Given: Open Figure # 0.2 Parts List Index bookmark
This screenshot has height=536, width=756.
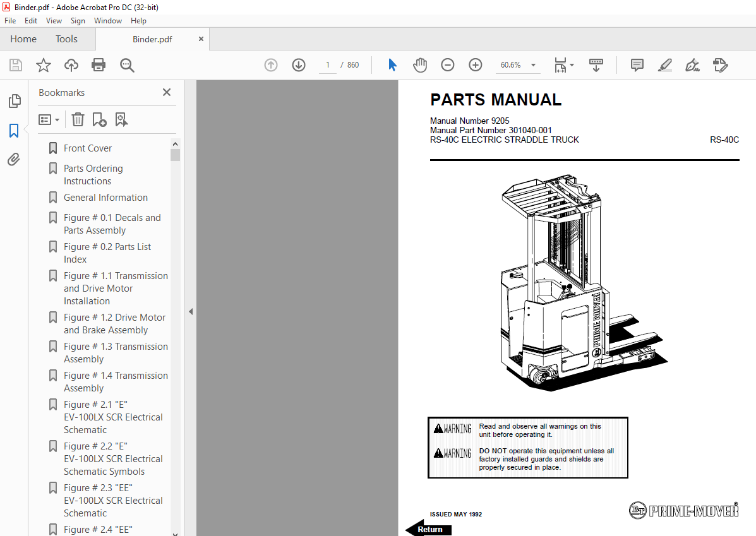Looking at the screenshot, I should [x=107, y=253].
